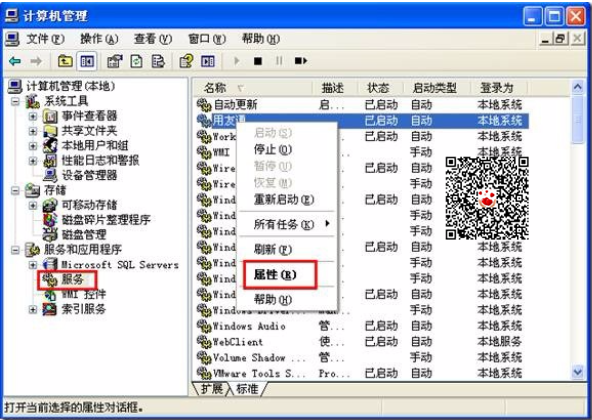
Task: Select the WebClient service row
Action: (x=361, y=342)
